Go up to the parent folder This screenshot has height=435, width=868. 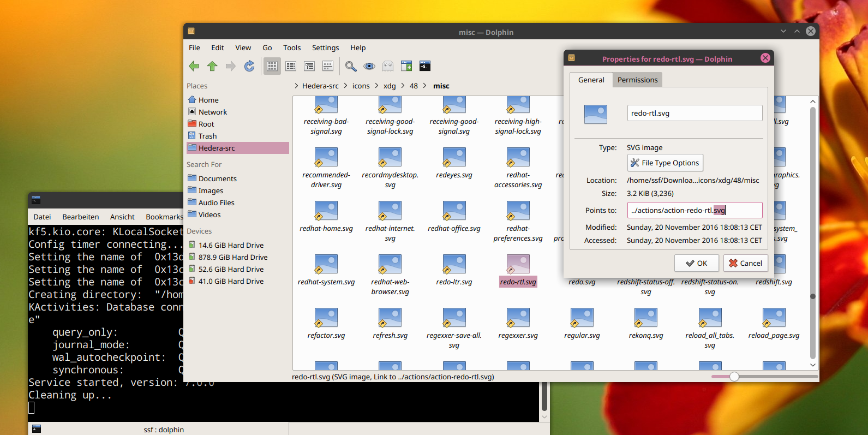tap(212, 66)
